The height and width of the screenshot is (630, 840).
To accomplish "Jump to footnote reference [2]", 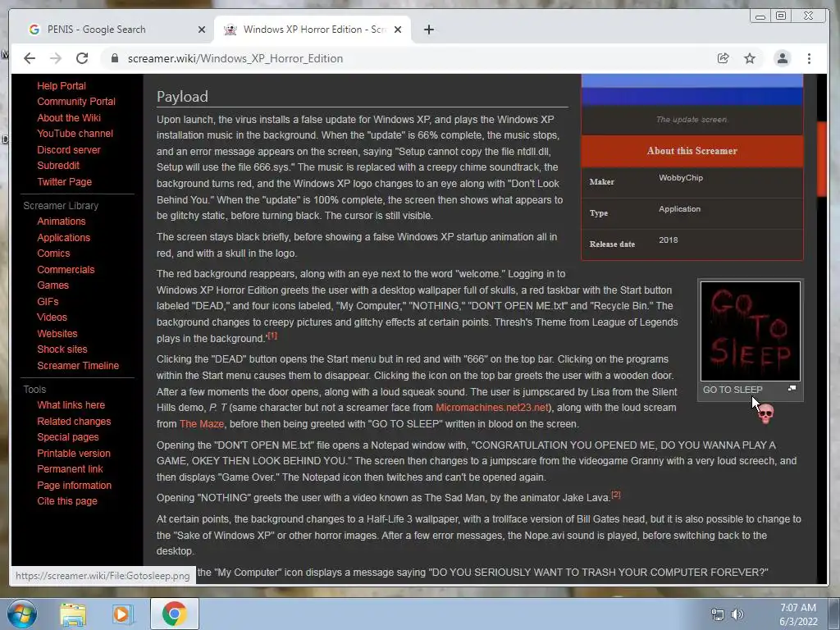I will click(x=615, y=495).
